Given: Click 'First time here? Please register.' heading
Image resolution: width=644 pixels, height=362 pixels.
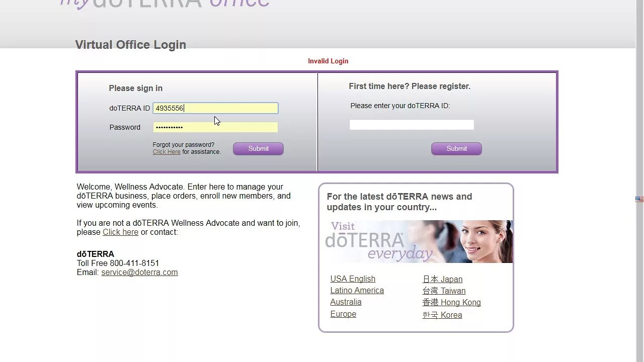Looking at the screenshot, I should (410, 86).
